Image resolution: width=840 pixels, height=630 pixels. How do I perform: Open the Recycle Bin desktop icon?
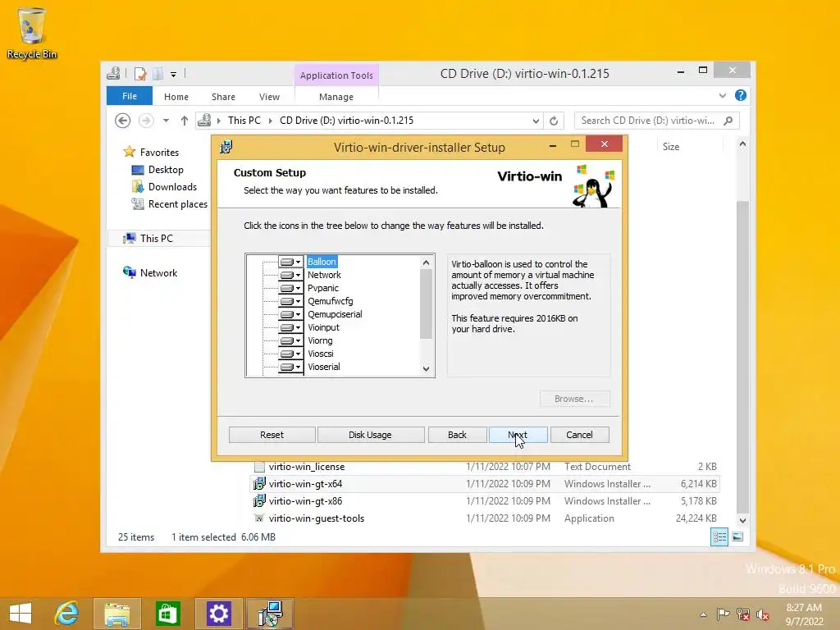[32, 33]
